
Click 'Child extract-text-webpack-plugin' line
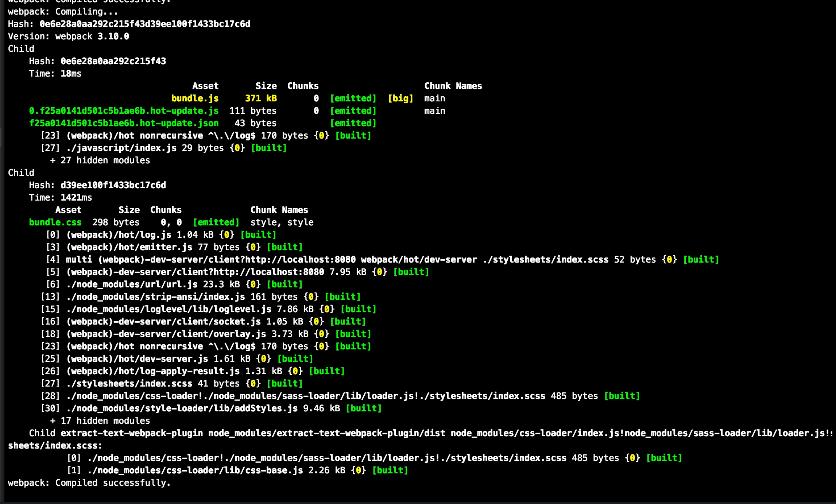(431, 433)
